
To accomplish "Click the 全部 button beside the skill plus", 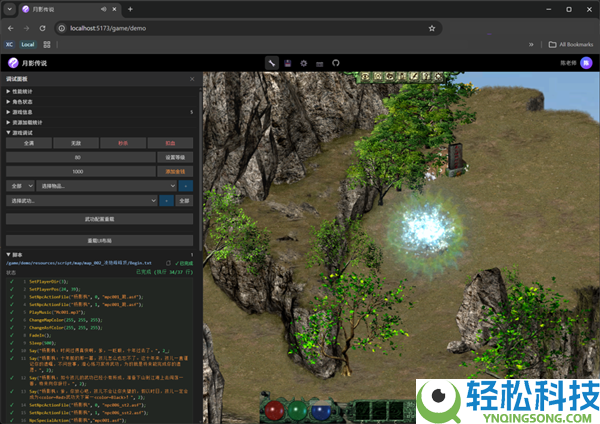I will [x=184, y=201].
